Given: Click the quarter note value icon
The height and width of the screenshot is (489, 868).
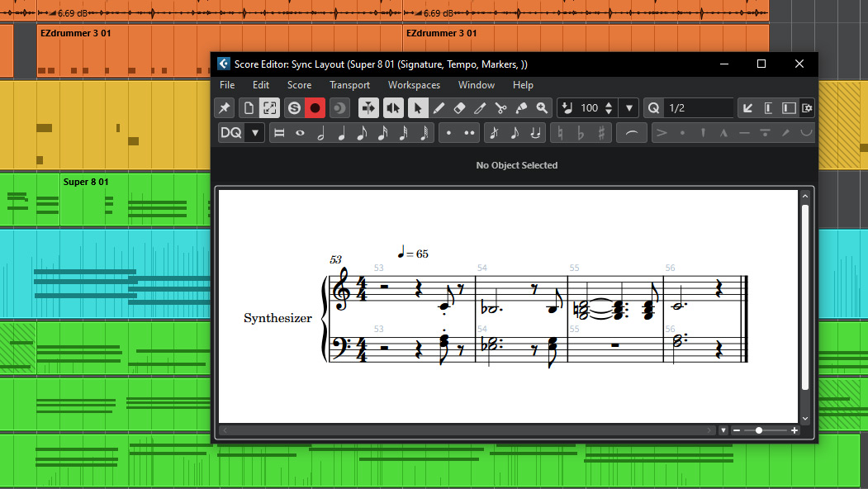Looking at the screenshot, I should 340,133.
